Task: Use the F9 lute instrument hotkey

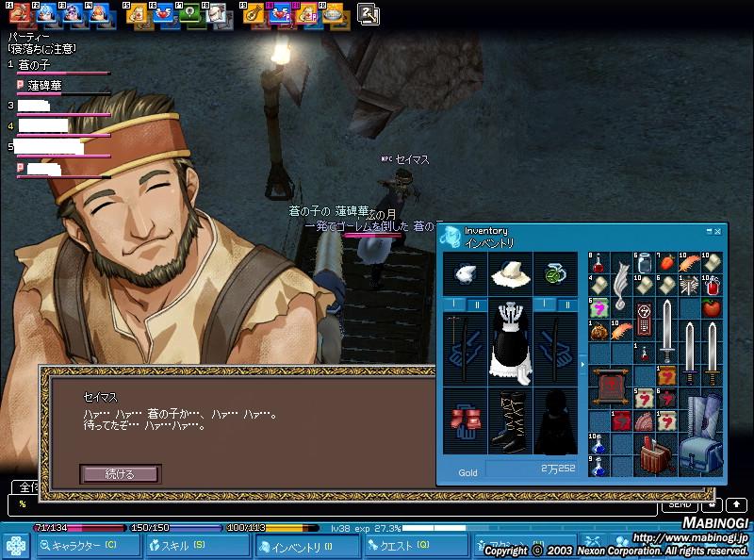Action: [254, 14]
